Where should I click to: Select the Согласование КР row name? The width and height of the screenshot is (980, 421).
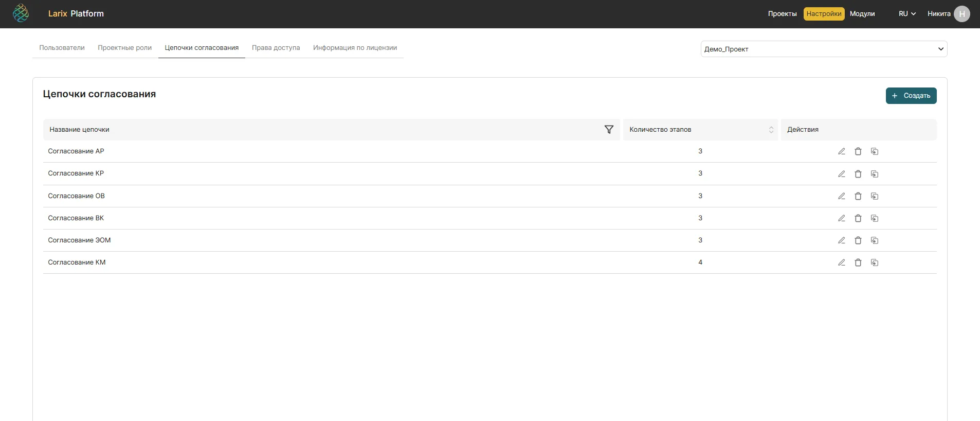[x=76, y=173]
